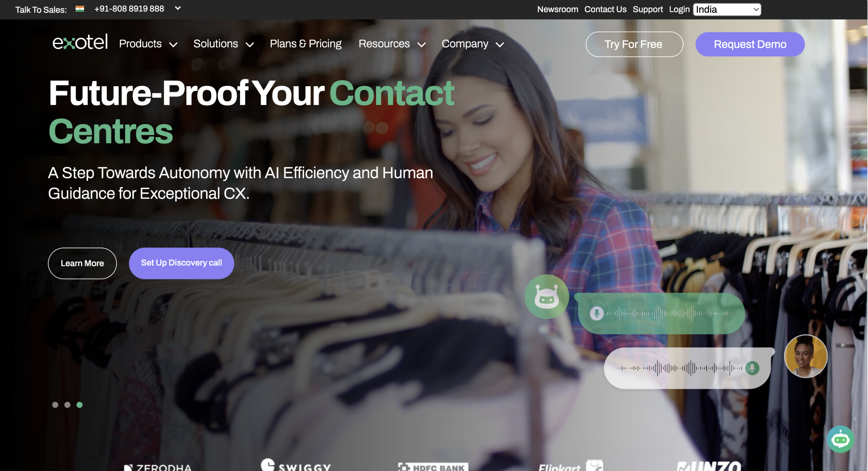Open the Solutions menu
Screen dimensions: 868x471
click(223, 44)
